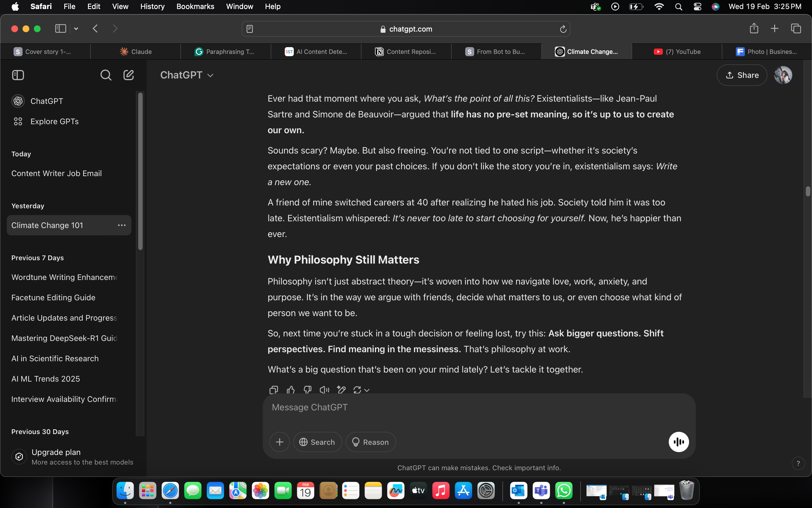
Task: Open the Control Center icon in the menu bar
Action: tap(697, 6)
